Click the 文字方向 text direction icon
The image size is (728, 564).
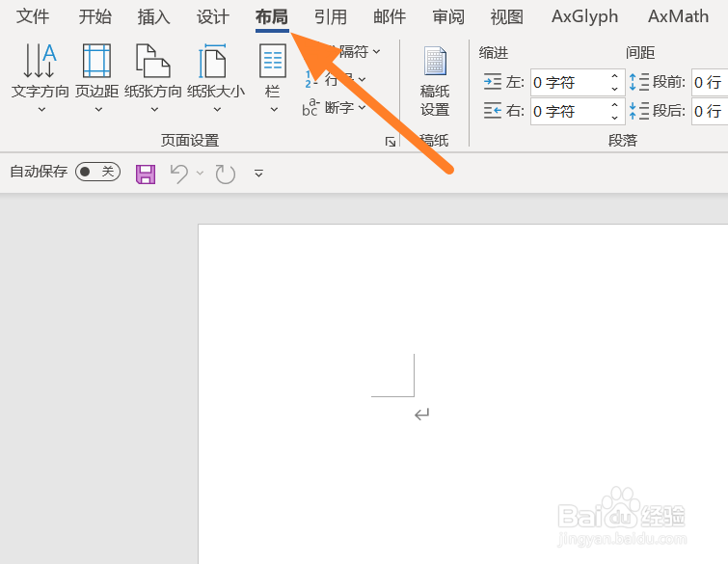pos(40,61)
